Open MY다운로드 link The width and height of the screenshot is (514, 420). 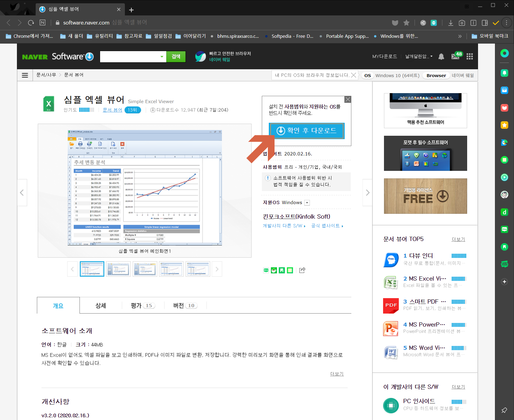click(x=385, y=57)
